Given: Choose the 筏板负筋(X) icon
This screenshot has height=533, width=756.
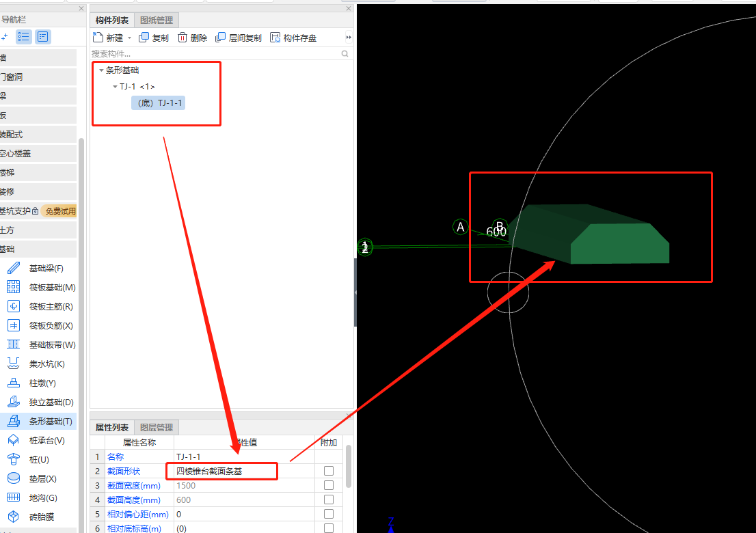Looking at the screenshot, I should tap(14, 326).
